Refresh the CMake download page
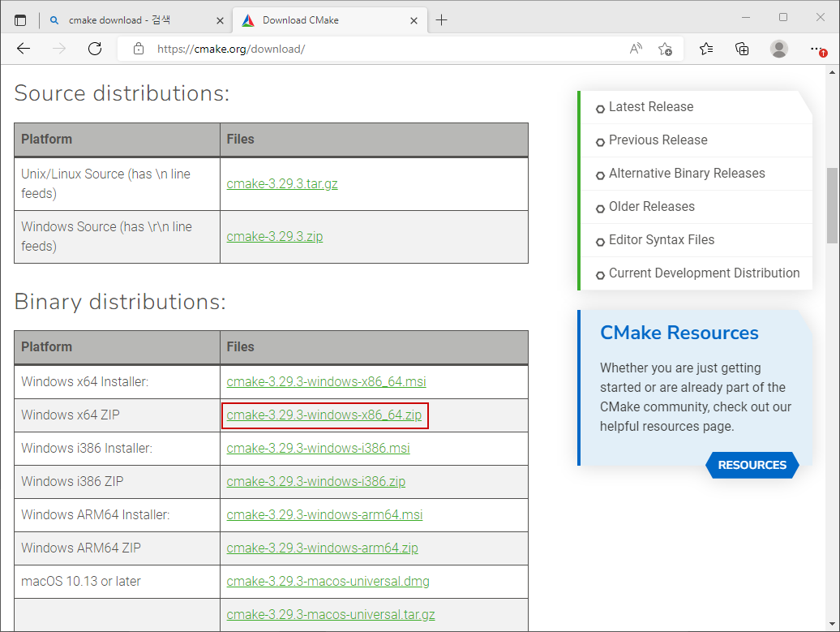 click(x=95, y=49)
